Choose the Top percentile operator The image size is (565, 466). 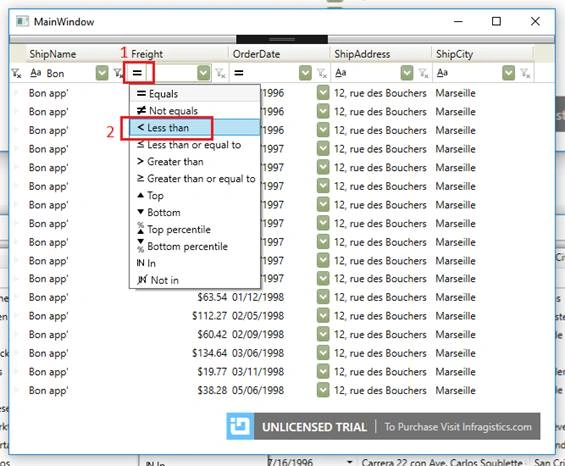195,229
